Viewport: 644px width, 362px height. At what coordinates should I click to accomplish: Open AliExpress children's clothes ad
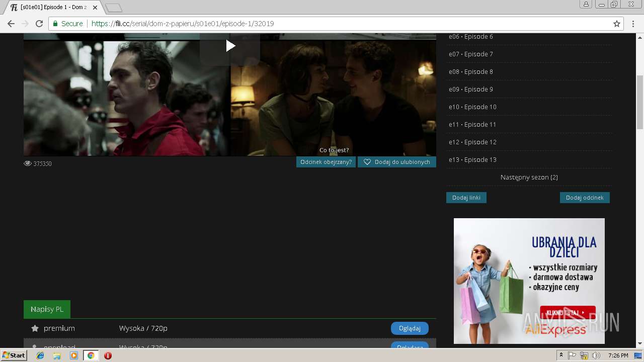[x=529, y=281]
